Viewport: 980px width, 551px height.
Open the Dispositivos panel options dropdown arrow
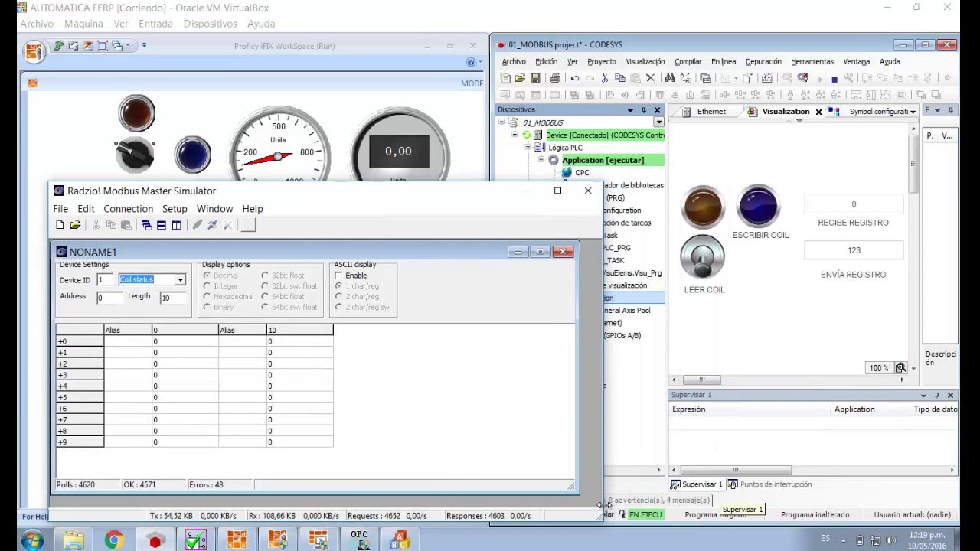(x=631, y=110)
